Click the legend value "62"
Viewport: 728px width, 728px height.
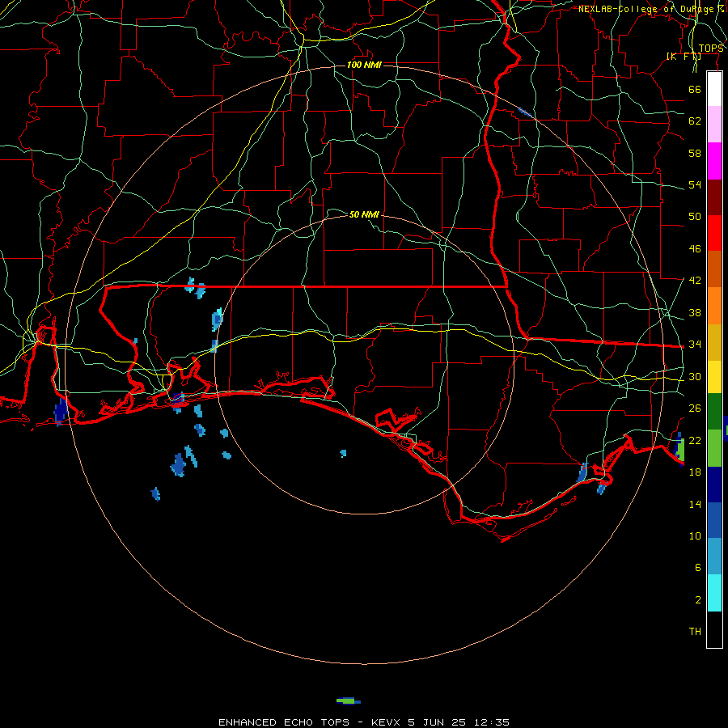(695, 121)
